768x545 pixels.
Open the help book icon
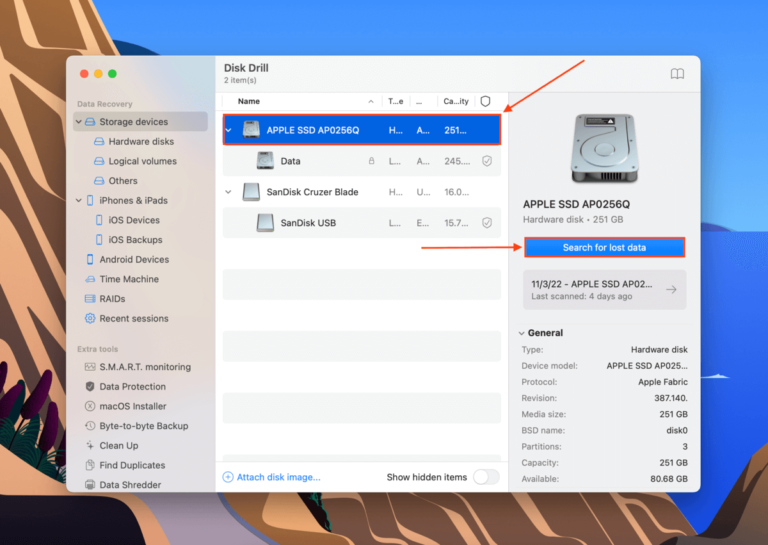coord(677,74)
